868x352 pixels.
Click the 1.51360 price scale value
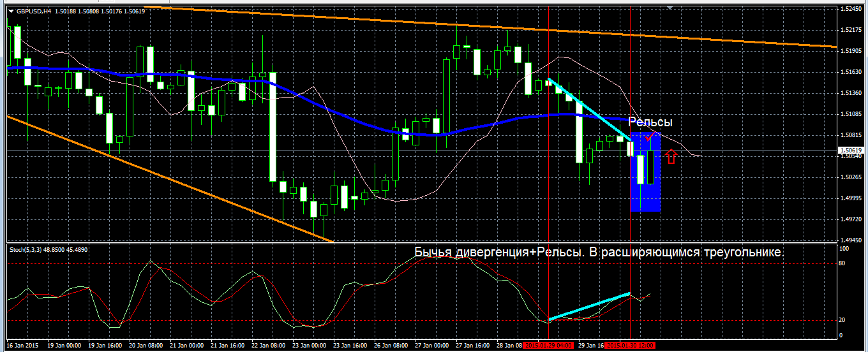853,93
